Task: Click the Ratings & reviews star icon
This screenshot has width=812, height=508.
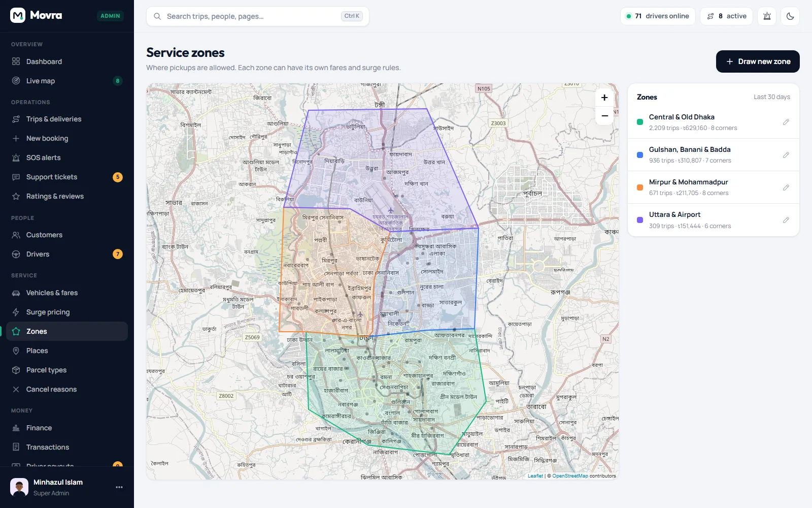Action: 16,196
